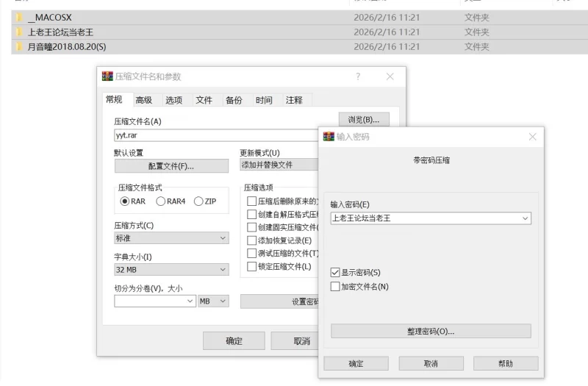Click the yyt.rar archive name field

coord(216,135)
